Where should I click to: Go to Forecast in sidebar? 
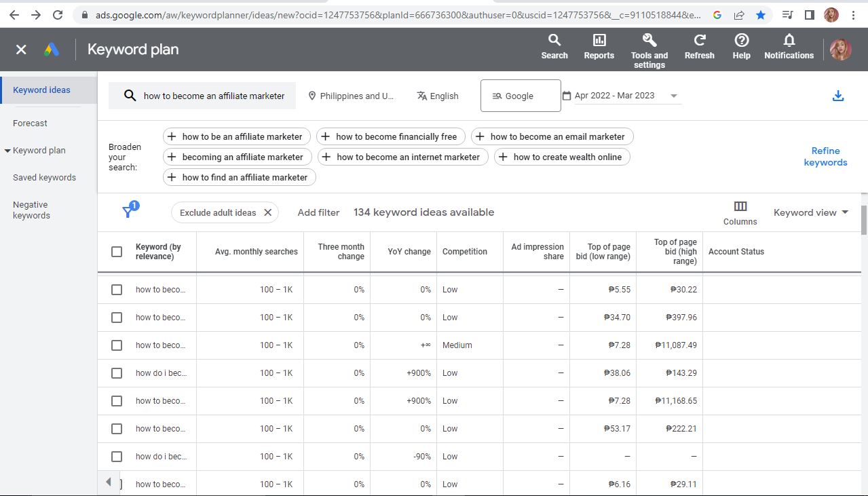(30, 123)
